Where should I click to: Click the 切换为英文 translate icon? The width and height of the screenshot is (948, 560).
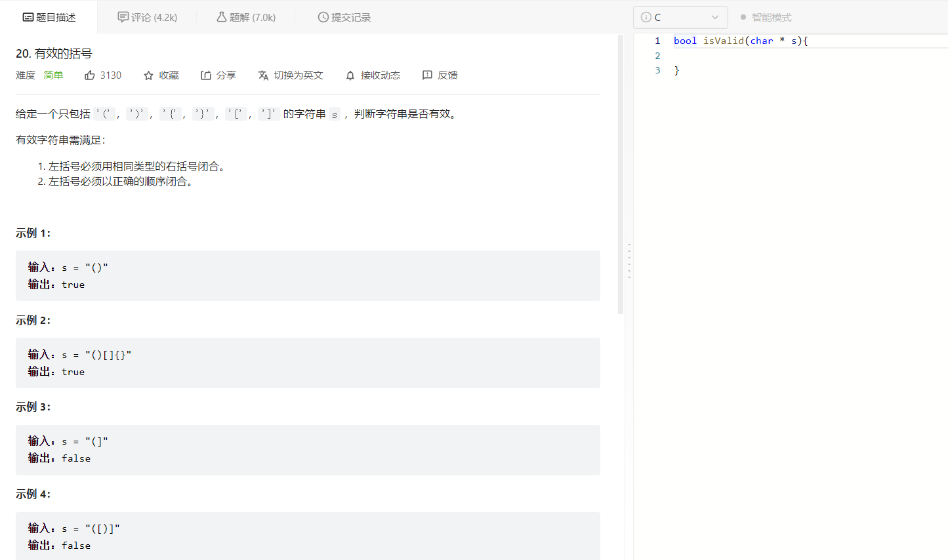point(263,75)
